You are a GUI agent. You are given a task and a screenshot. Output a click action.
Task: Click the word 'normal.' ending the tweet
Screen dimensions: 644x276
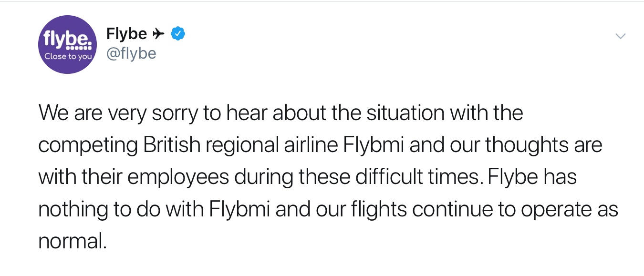tap(72, 241)
